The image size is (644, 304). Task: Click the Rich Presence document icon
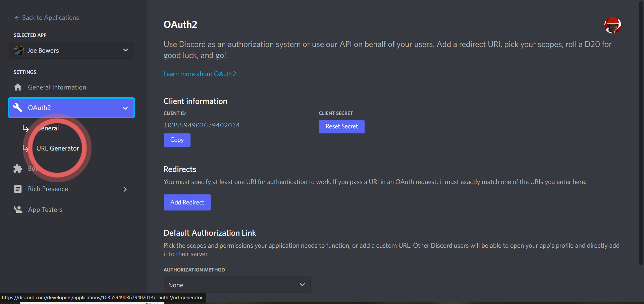[x=18, y=189]
